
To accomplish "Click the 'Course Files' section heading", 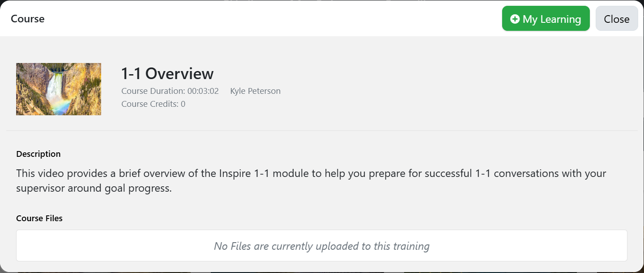I will [39, 218].
